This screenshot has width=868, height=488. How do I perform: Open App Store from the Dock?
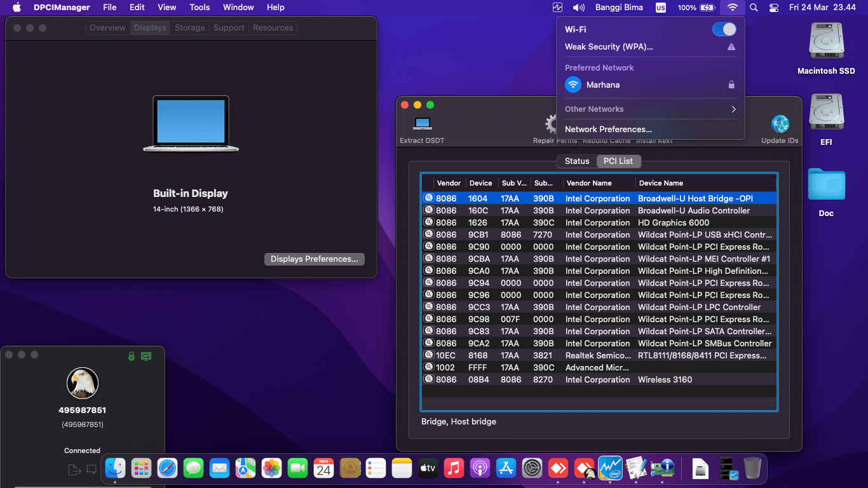click(x=506, y=468)
